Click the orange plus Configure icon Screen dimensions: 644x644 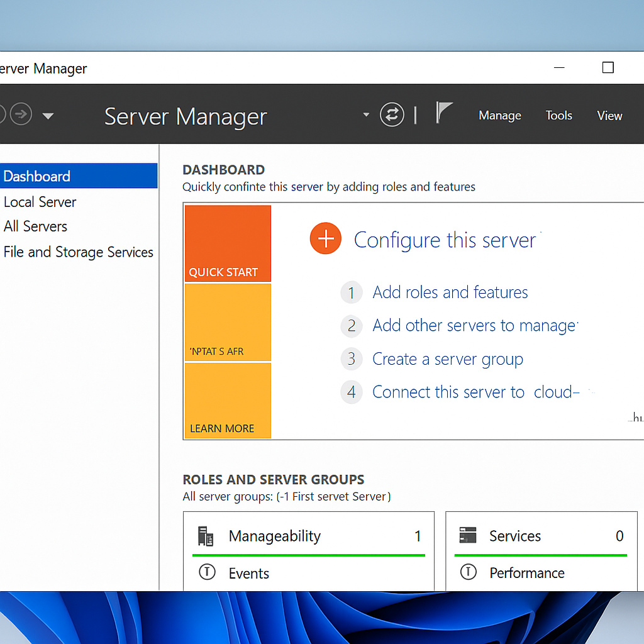click(326, 239)
